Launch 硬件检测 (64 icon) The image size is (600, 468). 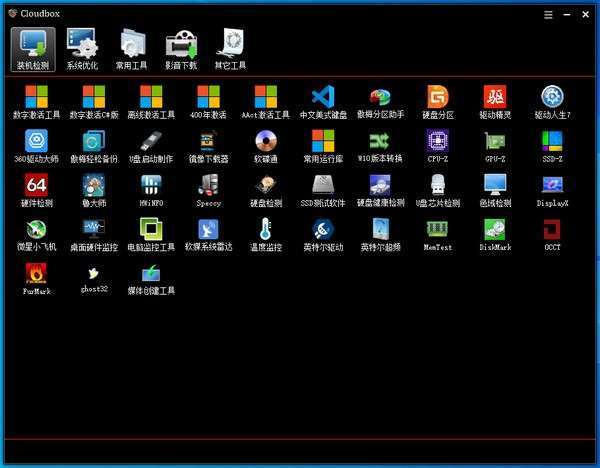36,191
